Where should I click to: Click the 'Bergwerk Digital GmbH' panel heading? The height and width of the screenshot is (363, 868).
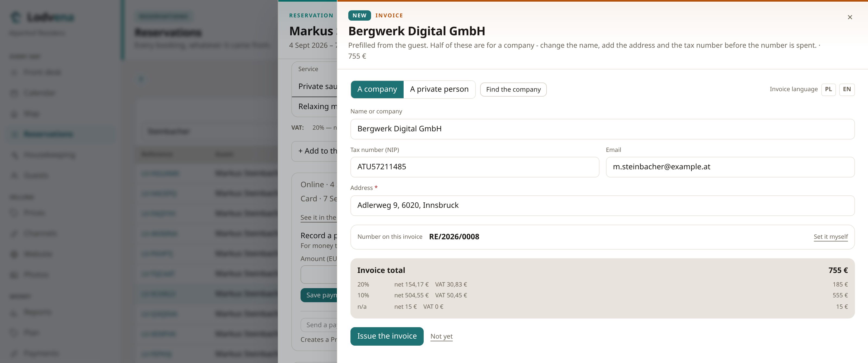click(x=416, y=31)
